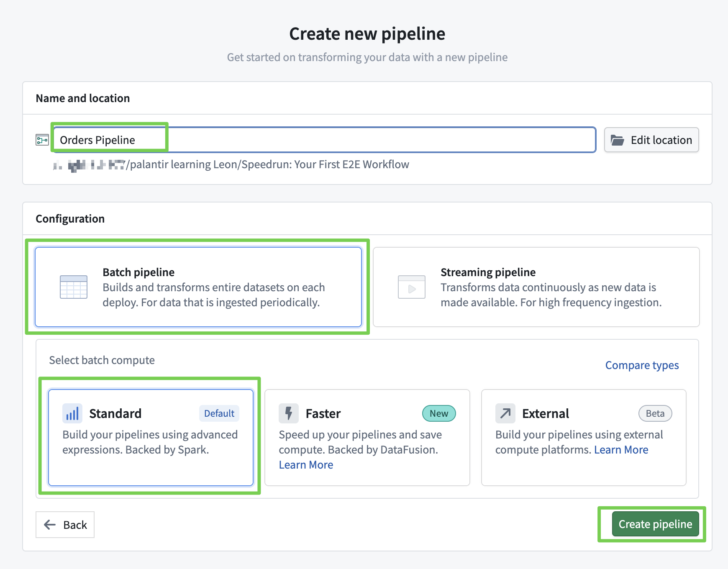Image resolution: width=728 pixels, height=569 pixels.
Task: Click the folder icon on Edit location
Action: point(617,140)
